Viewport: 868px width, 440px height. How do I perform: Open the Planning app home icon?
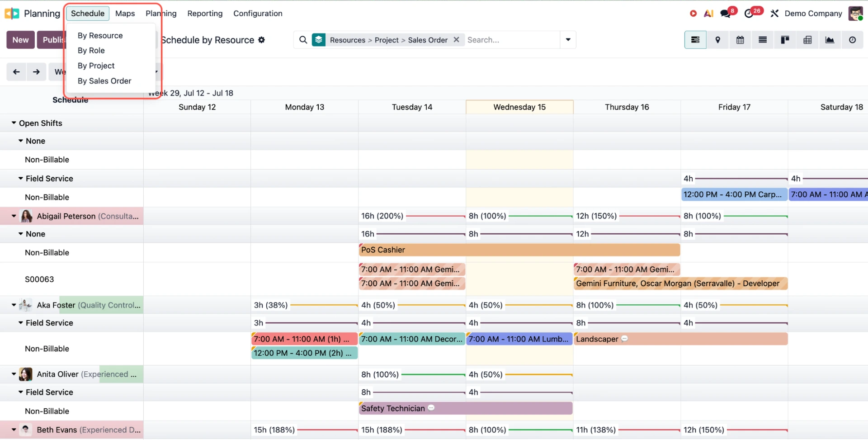tap(12, 14)
